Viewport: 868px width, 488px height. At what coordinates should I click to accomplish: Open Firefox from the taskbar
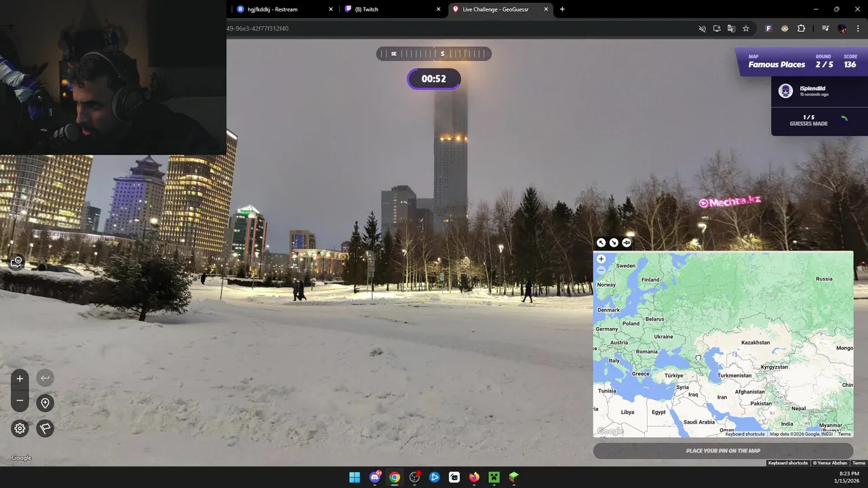474,477
